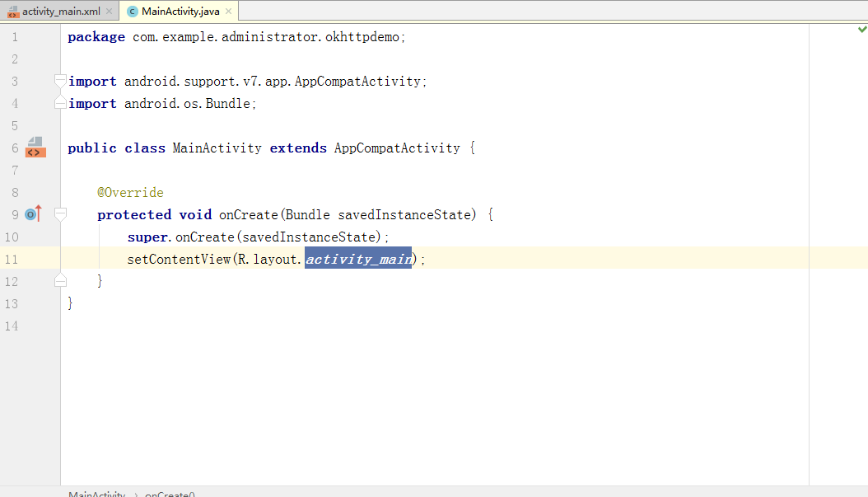Toggle the import fold end marker on line 4

pyautogui.click(x=60, y=103)
